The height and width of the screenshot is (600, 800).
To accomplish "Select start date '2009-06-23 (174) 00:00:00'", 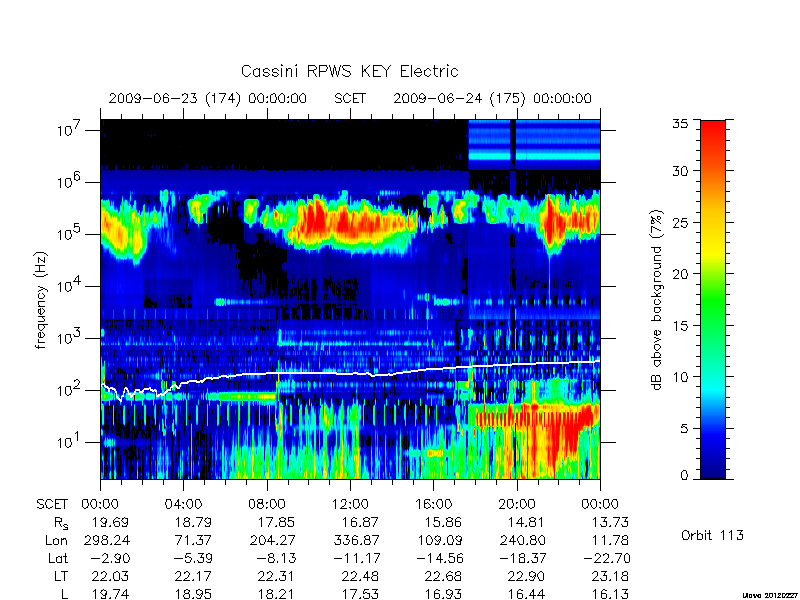I will pyautogui.click(x=208, y=98).
